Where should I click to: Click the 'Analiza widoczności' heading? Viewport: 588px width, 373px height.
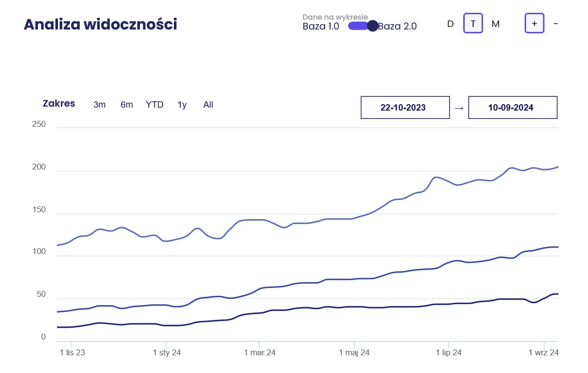pyautogui.click(x=100, y=25)
